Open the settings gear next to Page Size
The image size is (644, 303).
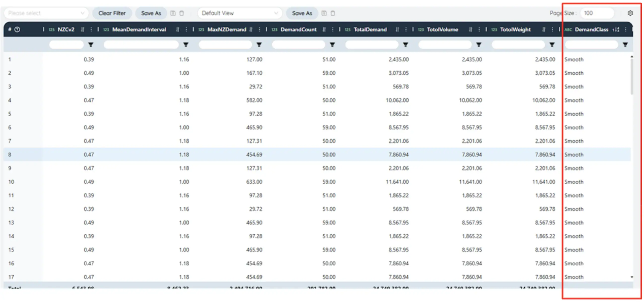point(631,13)
